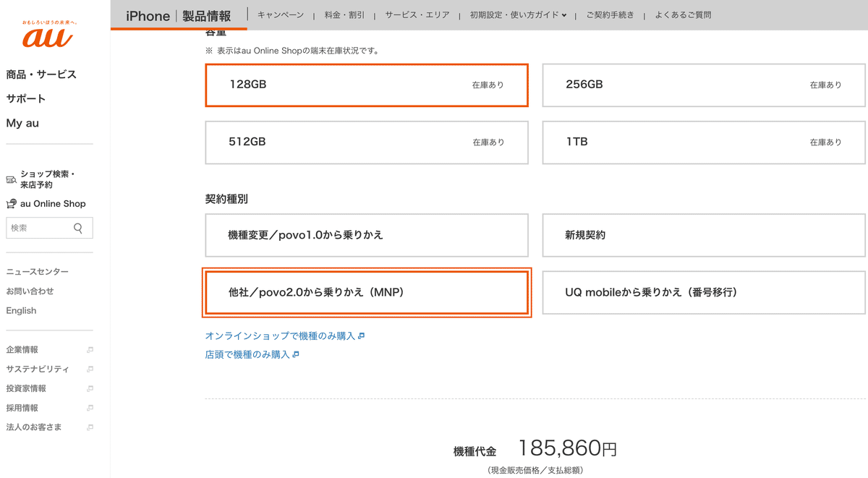Click 在庫あり status in 256GB box
868x478 pixels.
[826, 85]
